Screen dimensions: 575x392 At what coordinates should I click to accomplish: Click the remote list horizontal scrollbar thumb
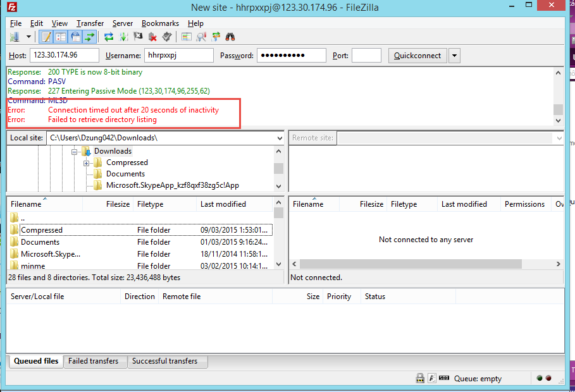click(x=411, y=264)
